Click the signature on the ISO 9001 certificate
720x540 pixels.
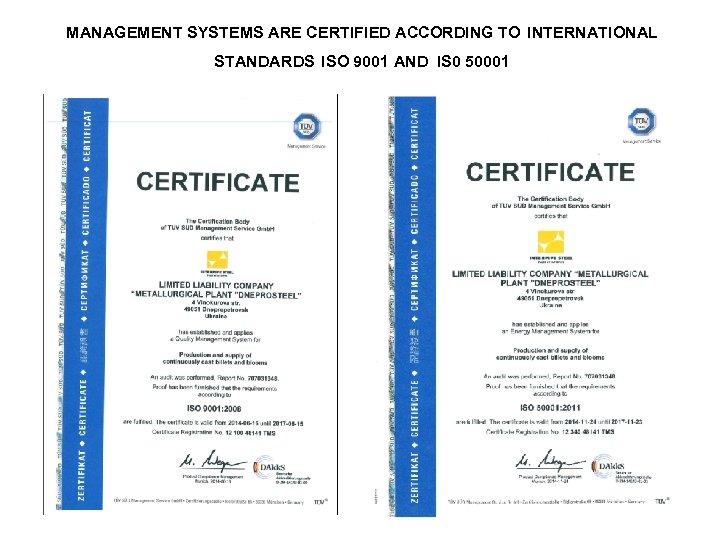(x=213, y=461)
